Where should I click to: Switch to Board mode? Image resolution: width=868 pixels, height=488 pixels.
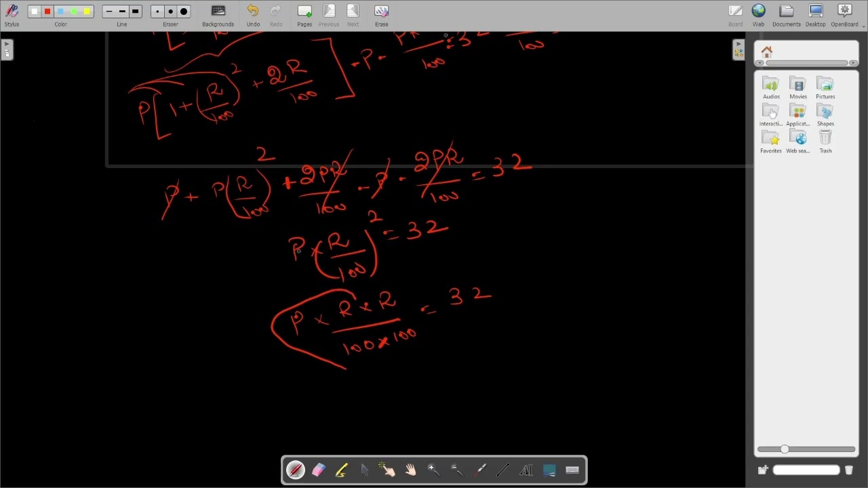tap(736, 15)
